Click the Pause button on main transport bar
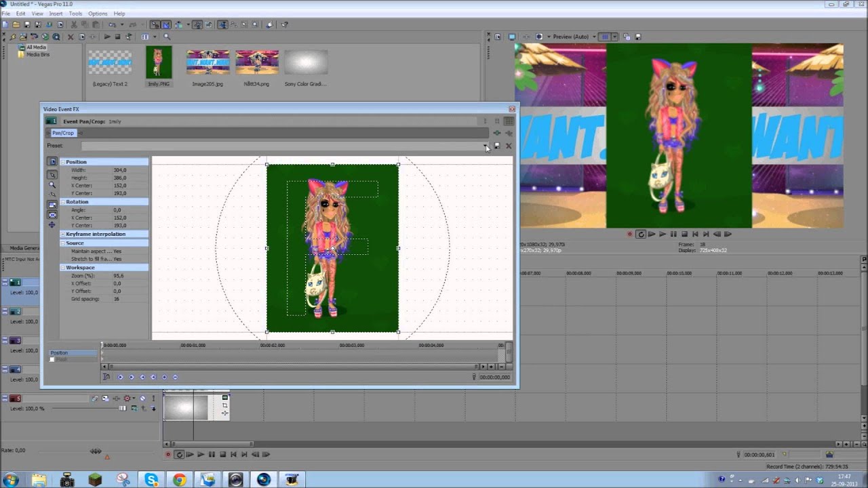The width and height of the screenshot is (868, 488). coord(212,454)
